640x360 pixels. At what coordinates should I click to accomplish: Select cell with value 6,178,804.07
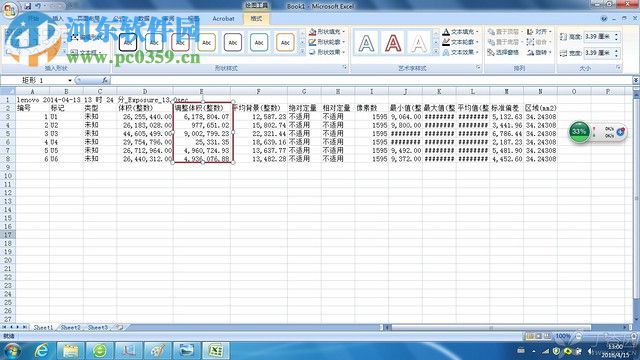202,117
